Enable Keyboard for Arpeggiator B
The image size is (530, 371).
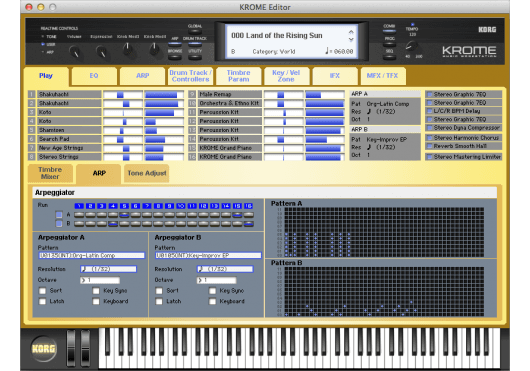(x=213, y=301)
